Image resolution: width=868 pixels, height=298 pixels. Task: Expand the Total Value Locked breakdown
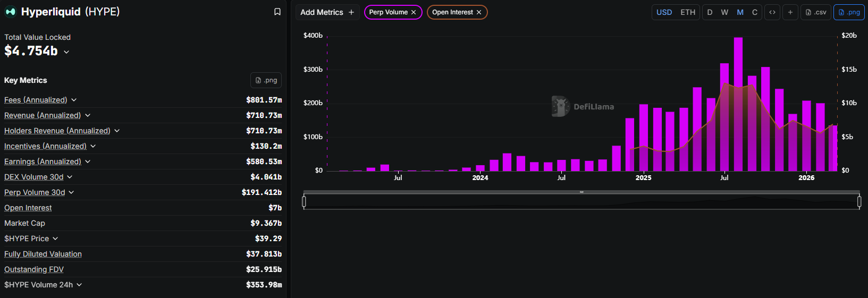click(x=66, y=52)
